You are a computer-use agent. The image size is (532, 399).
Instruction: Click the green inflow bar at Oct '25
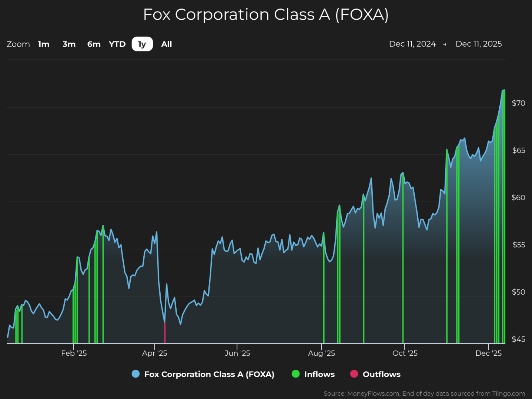pyautogui.click(x=403, y=258)
